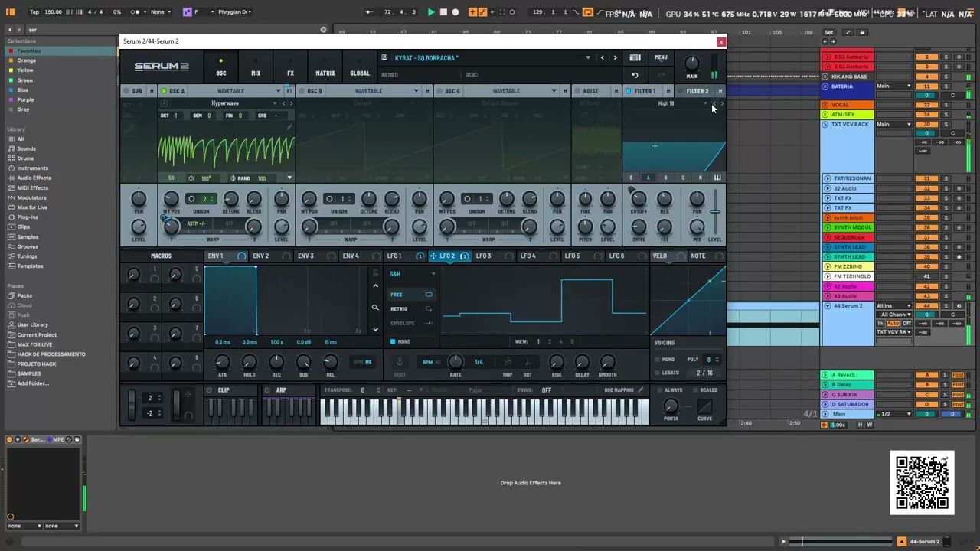980x551 pixels.
Task: Solo the VOCAL track
Action: point(946,105)
